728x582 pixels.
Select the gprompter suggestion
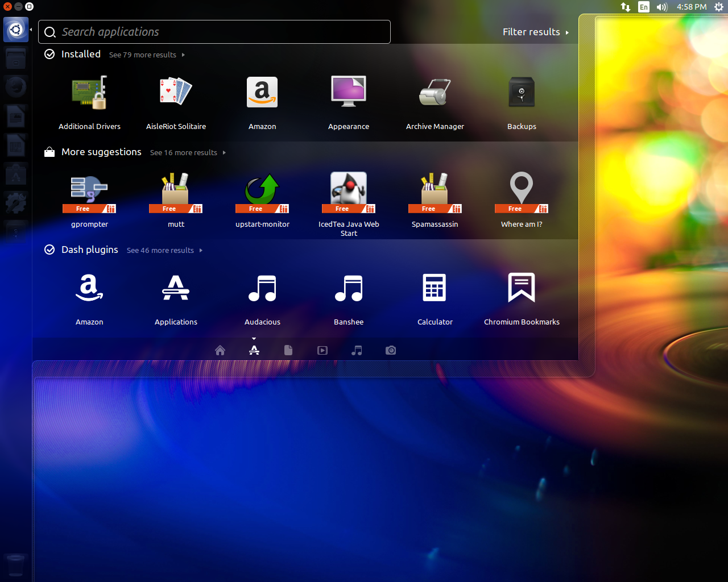(x=89, y=200)
